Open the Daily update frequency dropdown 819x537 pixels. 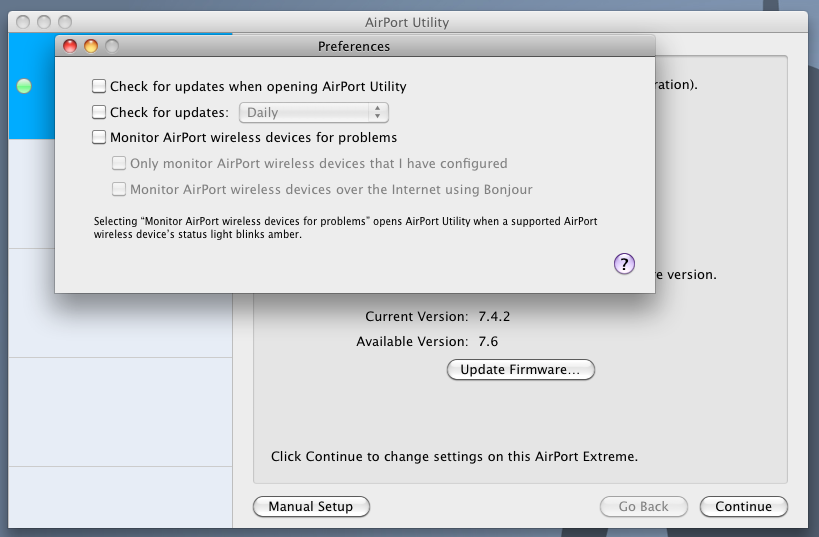coord(314,113)
